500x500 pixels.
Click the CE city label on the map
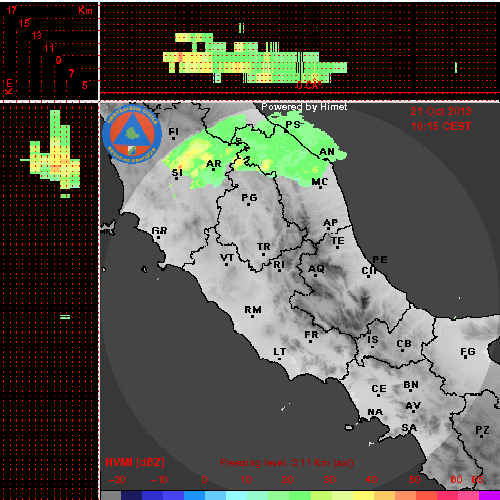click(379, 389)
